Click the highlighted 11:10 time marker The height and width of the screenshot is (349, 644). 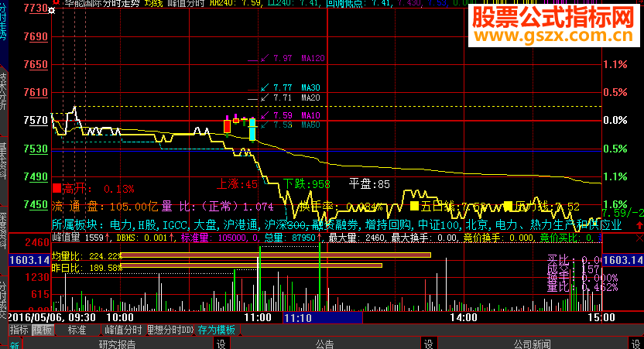(323, 318)
